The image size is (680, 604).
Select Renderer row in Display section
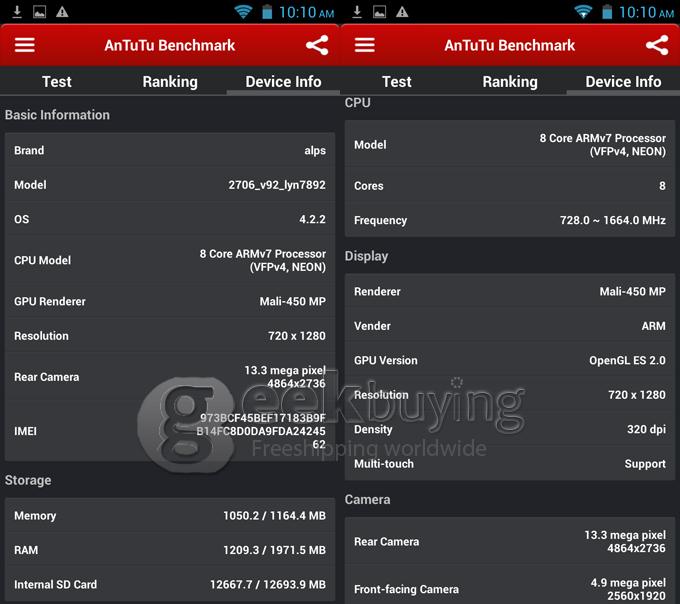[510, 291]
